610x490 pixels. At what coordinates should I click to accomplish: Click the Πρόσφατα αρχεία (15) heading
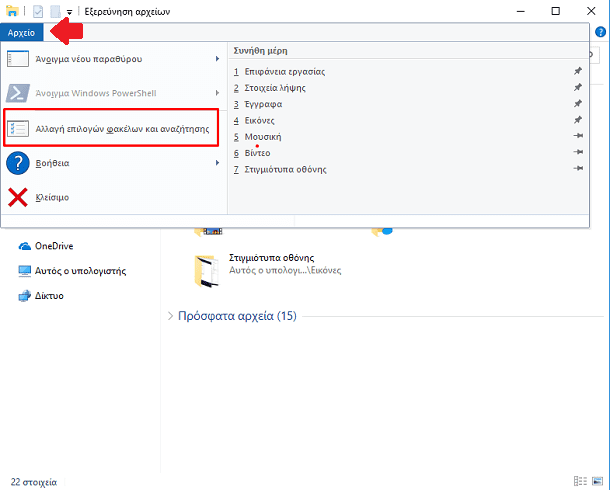point(237,316)
